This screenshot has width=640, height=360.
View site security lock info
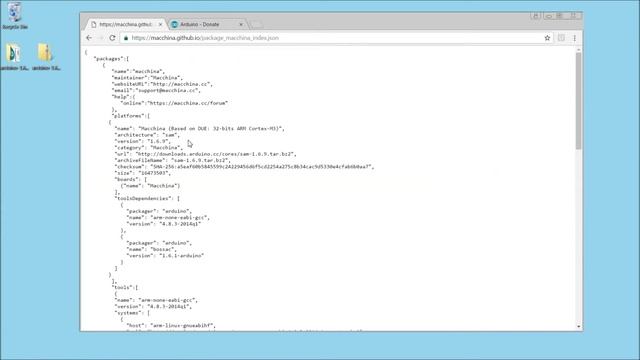click(126, 38)
